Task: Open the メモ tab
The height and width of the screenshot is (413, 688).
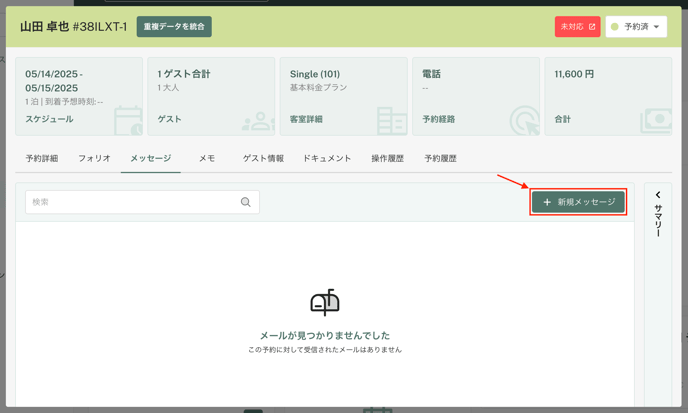Action: 207,158
